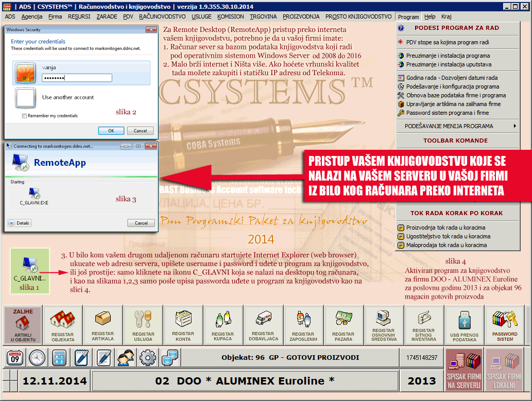Click the pen document icon
The image size is (532, 401).
pos(104,358)
